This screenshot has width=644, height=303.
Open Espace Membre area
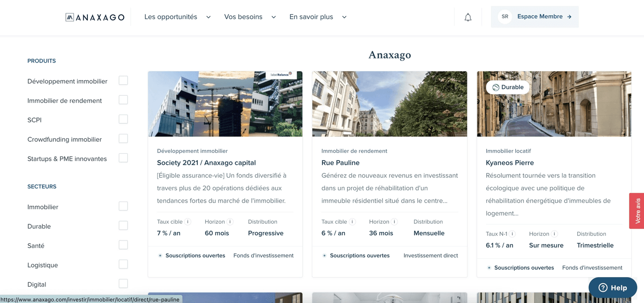(x=535, y=17)
